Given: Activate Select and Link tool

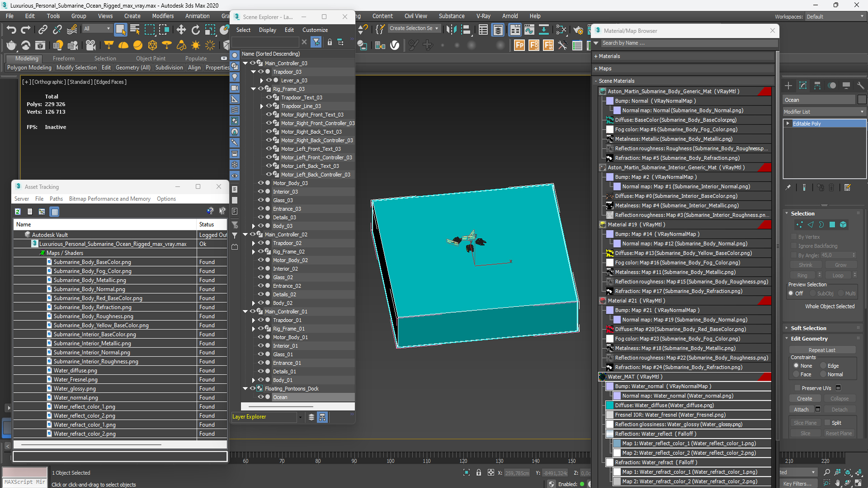Looking at the screenshot, I should [x=42, y=30].
